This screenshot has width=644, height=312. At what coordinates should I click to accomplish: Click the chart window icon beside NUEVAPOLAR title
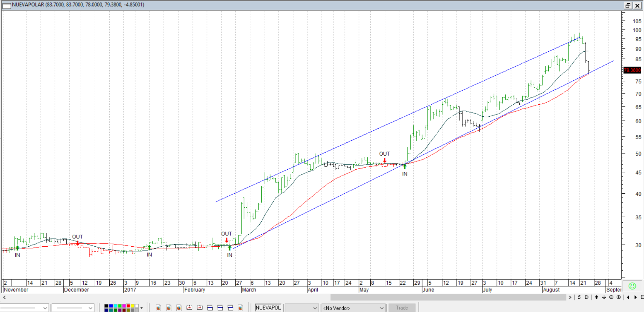pyautogui.click(x=6, y=5)
